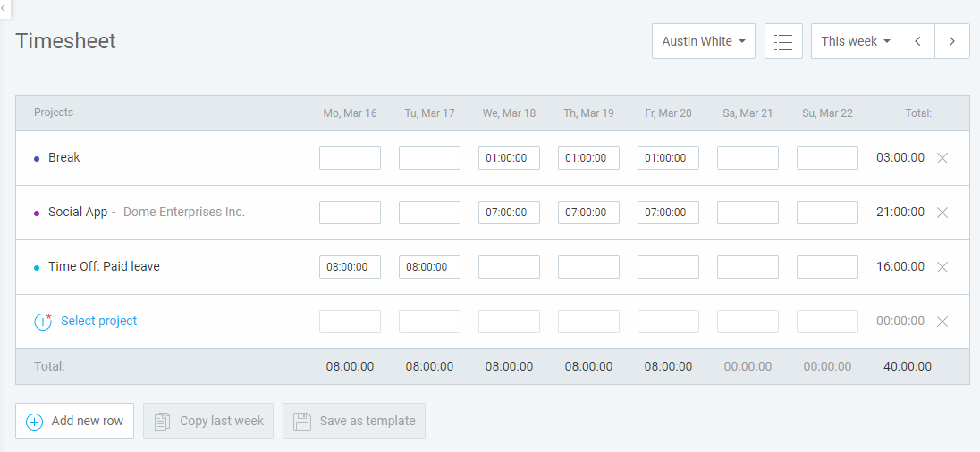Viewport: 980px width, 452px height.
Task: Go to next week arrow
Action: pos(952,41)
